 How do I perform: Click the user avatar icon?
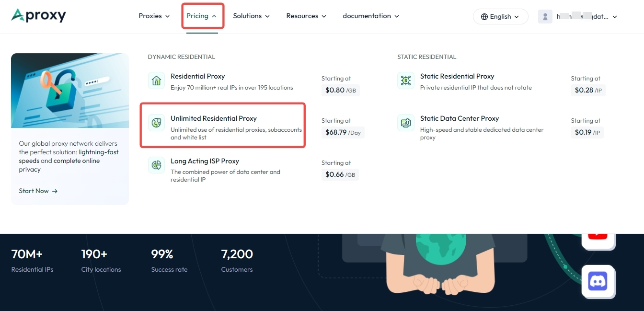pos(545,16)
